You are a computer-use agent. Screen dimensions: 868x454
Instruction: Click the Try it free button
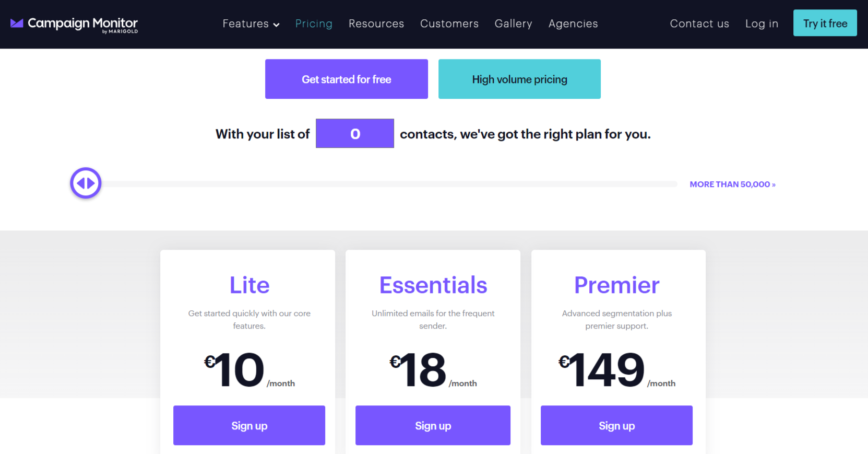coord(825,23)
